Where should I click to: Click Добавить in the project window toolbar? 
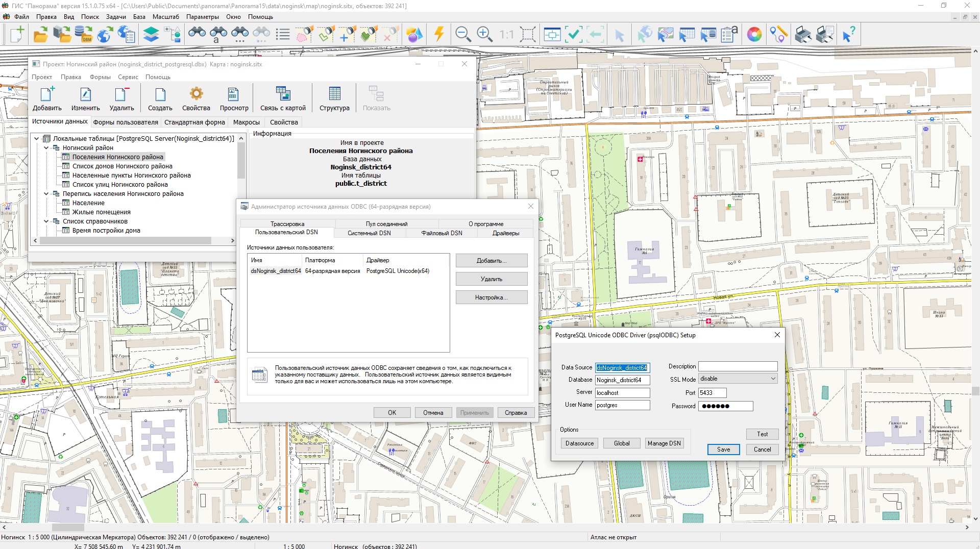click(x=47, y=98)
